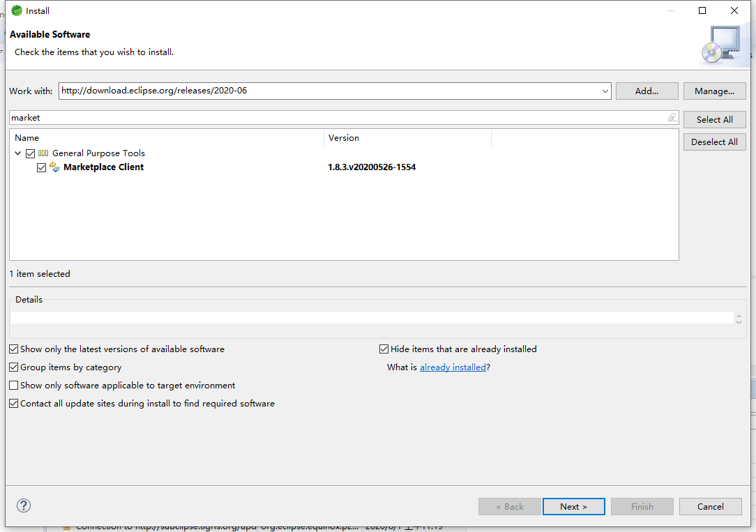The image size is (756, 532).
Task: Click the Details scroll down arrow
Action: tap(739, 321)
